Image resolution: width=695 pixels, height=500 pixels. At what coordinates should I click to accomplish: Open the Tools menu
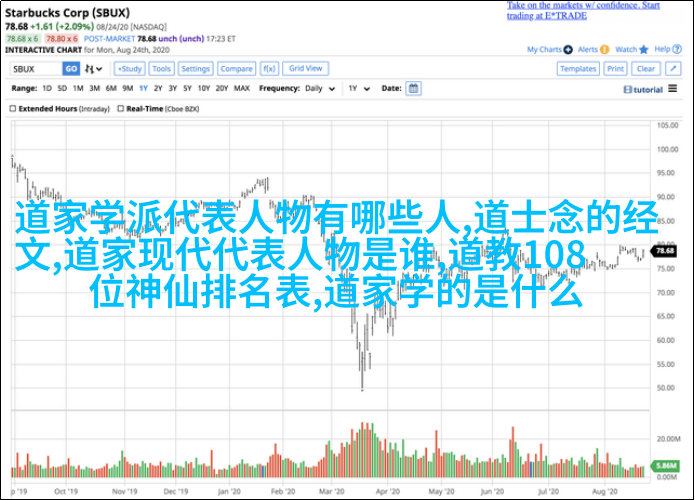[x=161, y=69]
